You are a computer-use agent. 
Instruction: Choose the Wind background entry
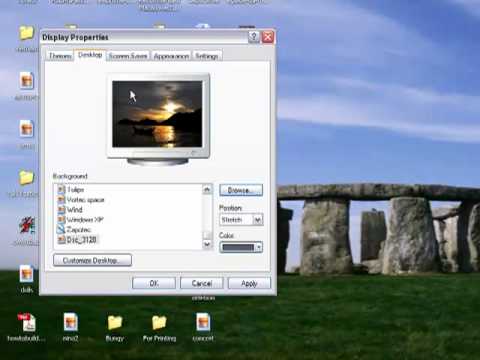point(75,210)
